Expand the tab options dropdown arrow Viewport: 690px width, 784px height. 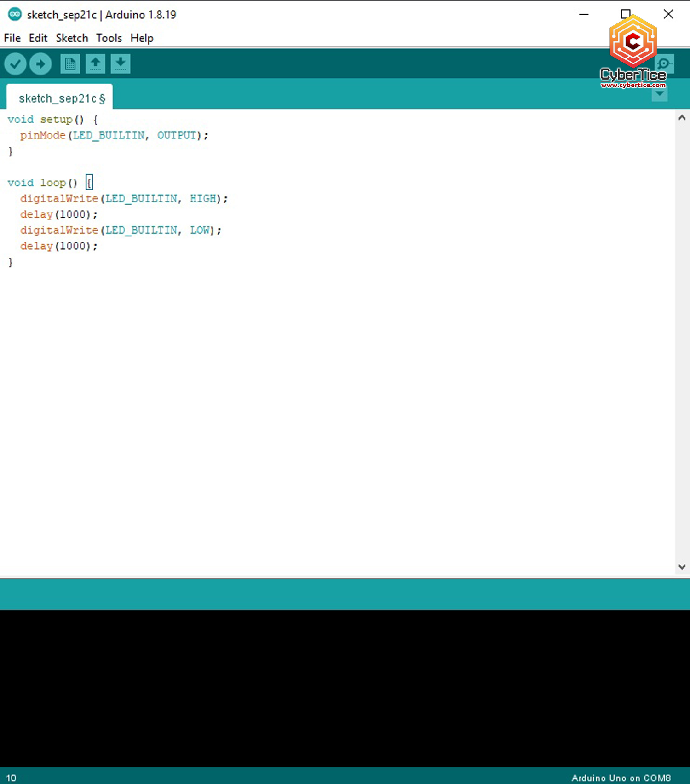[x=660, y=94]
